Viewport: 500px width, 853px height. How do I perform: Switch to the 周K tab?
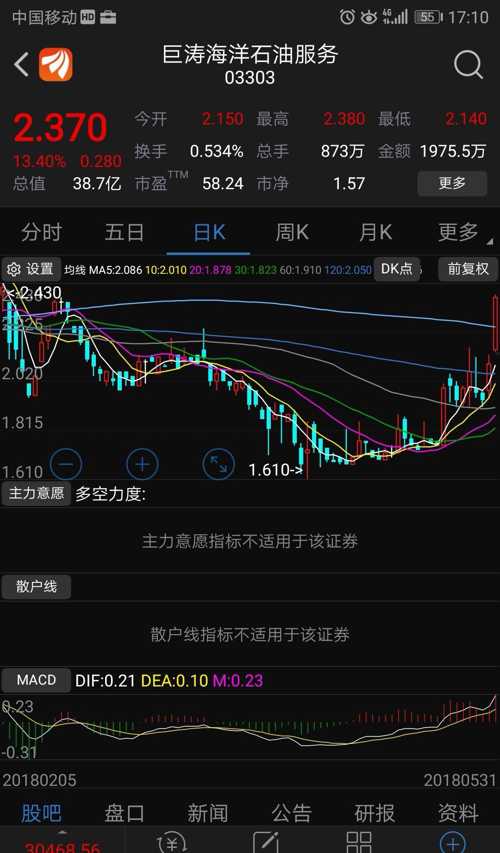click(x=292, y=233)
